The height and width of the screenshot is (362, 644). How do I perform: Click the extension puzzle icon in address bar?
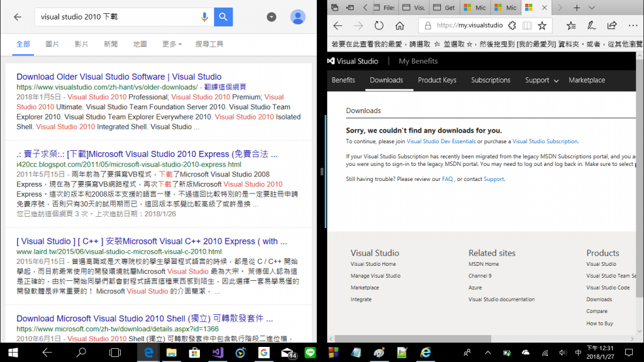[x=512, y=25]
